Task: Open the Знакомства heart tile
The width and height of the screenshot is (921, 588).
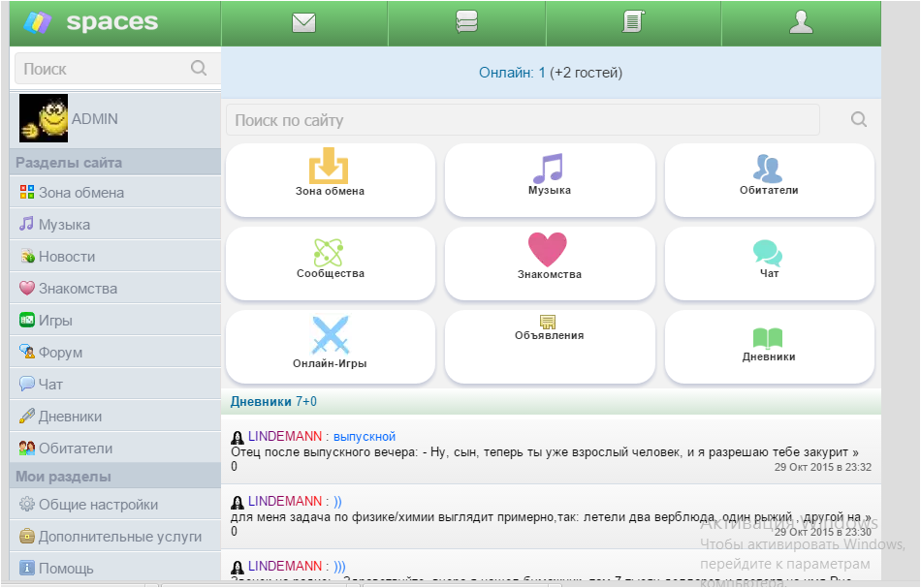Action: point(549,262)
